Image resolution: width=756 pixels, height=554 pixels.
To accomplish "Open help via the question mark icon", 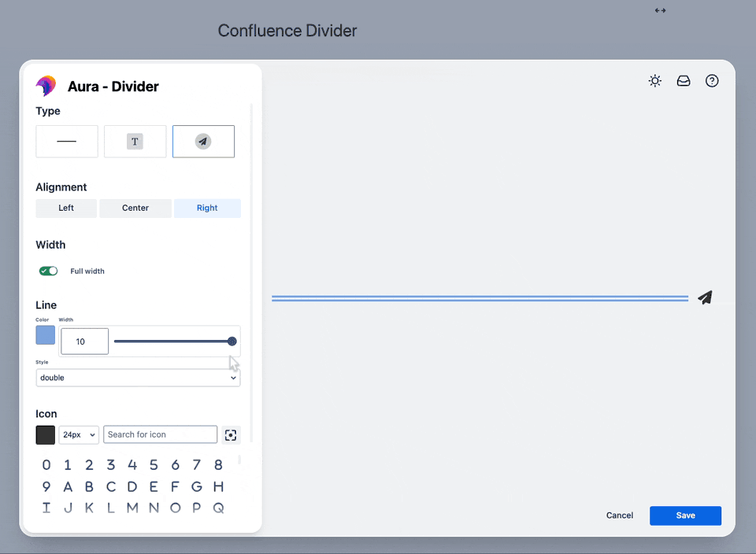I will tap(712, 80).
